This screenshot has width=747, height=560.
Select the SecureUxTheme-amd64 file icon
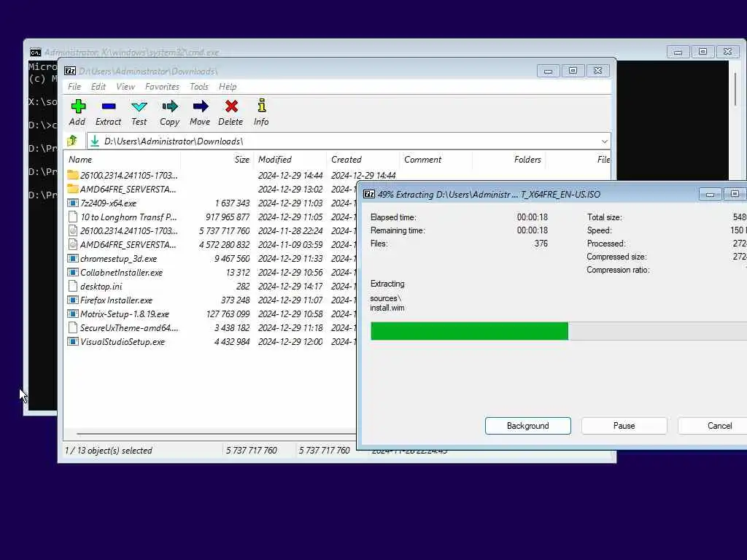coord(72,327)
